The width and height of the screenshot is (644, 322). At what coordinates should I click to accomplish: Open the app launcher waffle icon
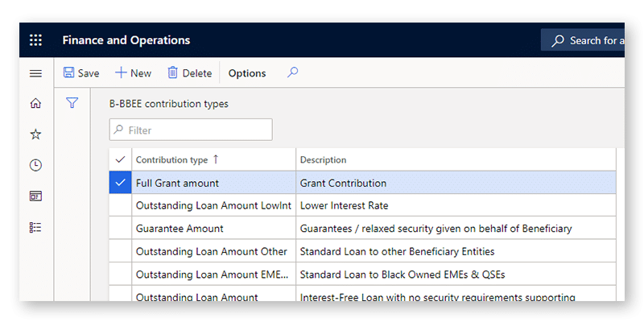pyautogui.click(x=35, y=40)
